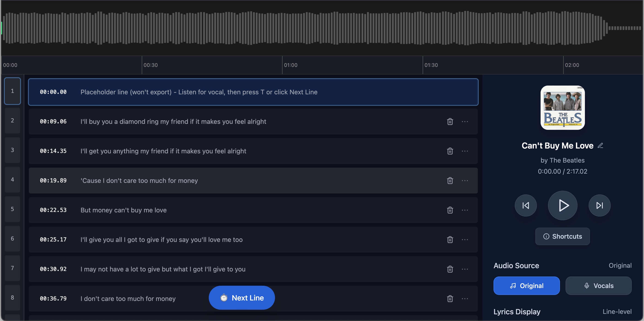Play the song

click(x=563, y=205)
